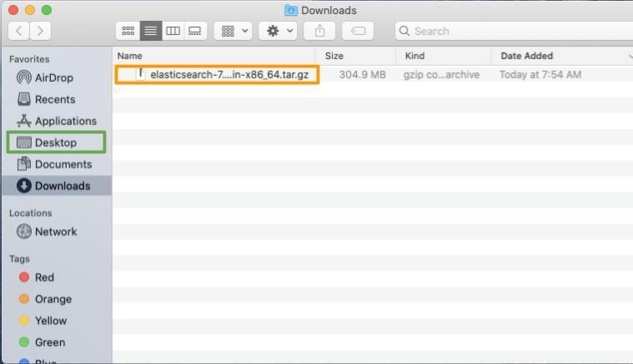Screen dimensions: 633x364
Task: Switch to gallery view
Action: click(x=195, y=31)
